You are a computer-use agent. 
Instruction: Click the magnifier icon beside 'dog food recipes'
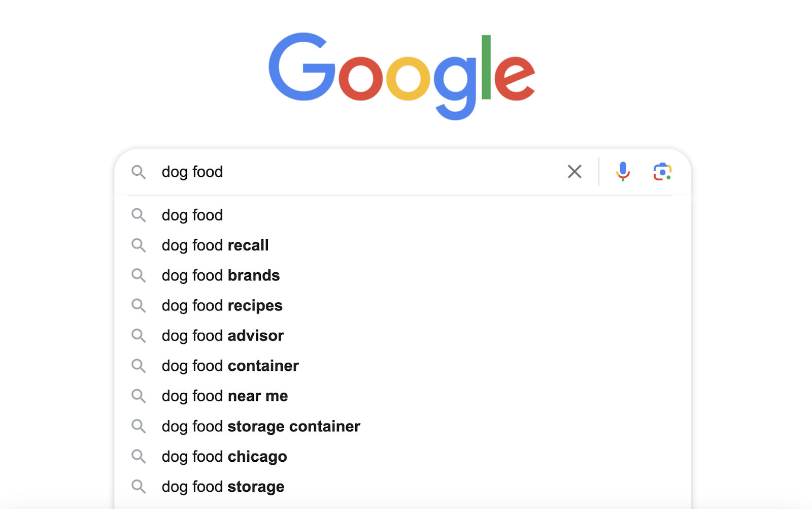coord(138,305)
